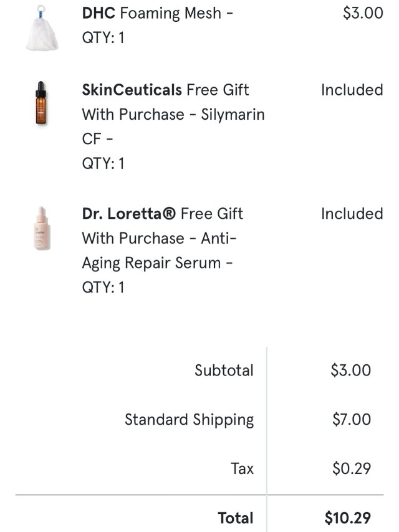Open the Dr. Loretta Anti-Aging Repair Serum title
399x532 pixels.
pos(162,238)
